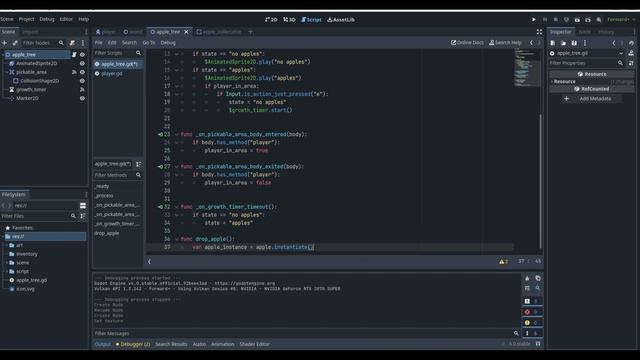Fold the _on_growth_timer_timeout function
This screenshot has height=360, width=640.
coord(176,207)
